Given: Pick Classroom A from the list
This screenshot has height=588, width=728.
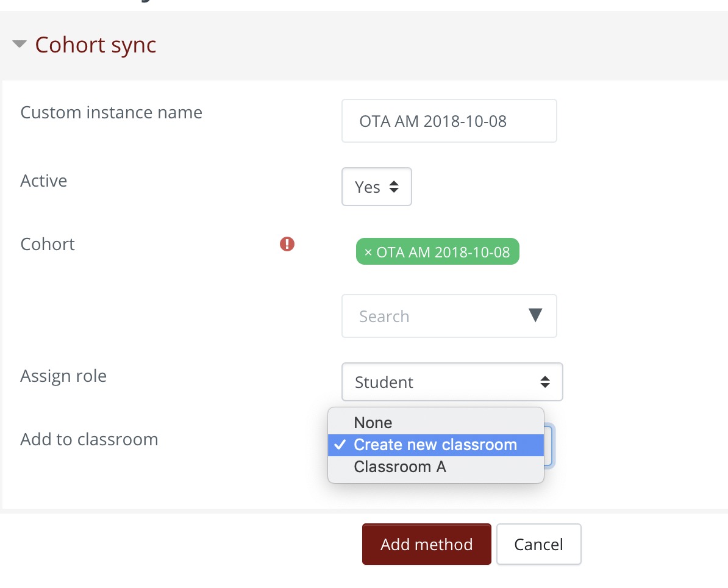Looking at the screenshot, I should pyautogui.click(x=400, y=467).
